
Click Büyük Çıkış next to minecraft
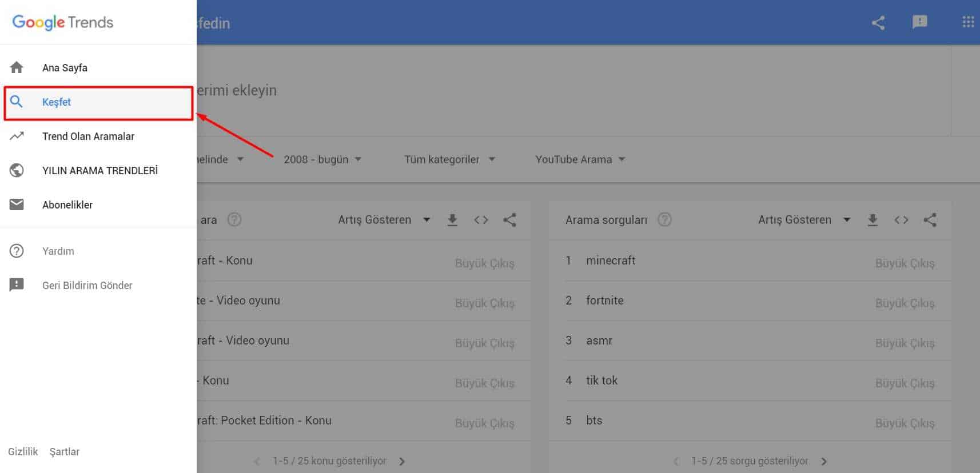(905, 263)
